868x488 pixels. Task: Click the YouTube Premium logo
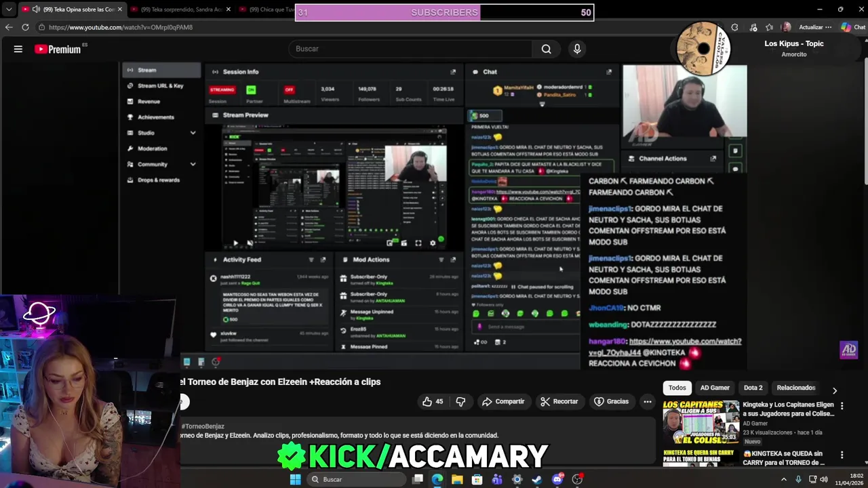coord(60,49)
